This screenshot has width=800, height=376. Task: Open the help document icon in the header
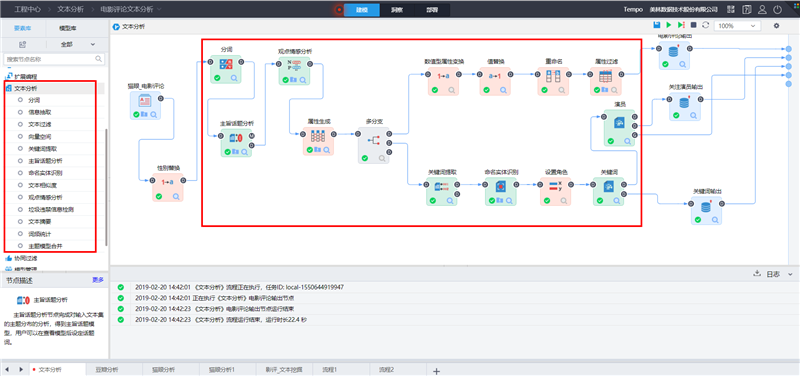(x=747, y=10)
